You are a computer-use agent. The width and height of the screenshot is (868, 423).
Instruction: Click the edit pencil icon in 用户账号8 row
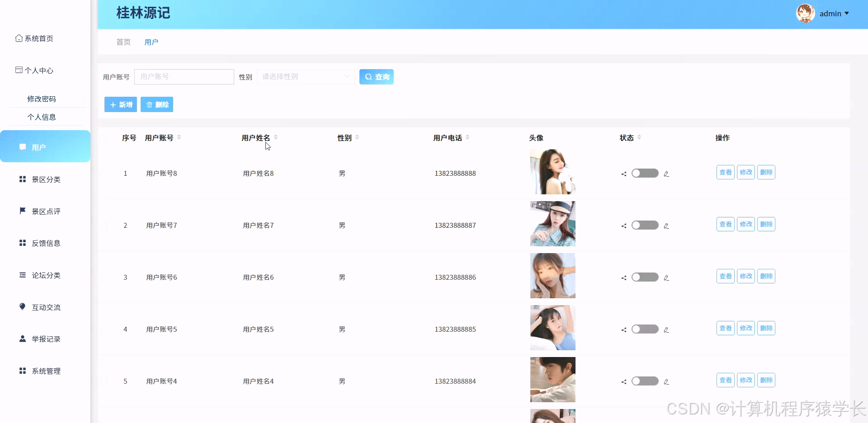point(666,174)
